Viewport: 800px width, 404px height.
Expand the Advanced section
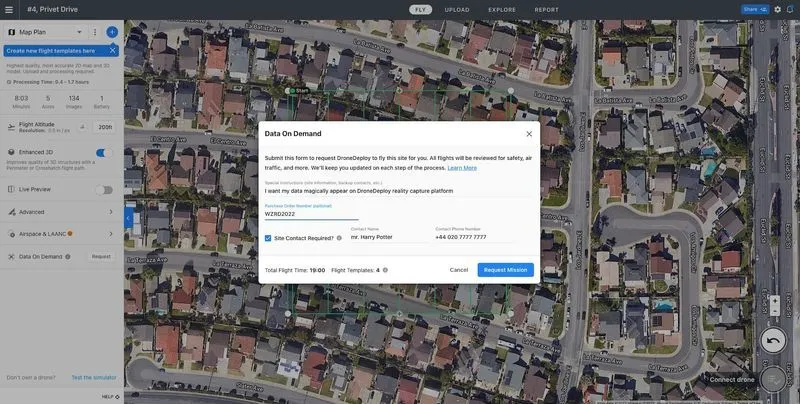point(61,212)
